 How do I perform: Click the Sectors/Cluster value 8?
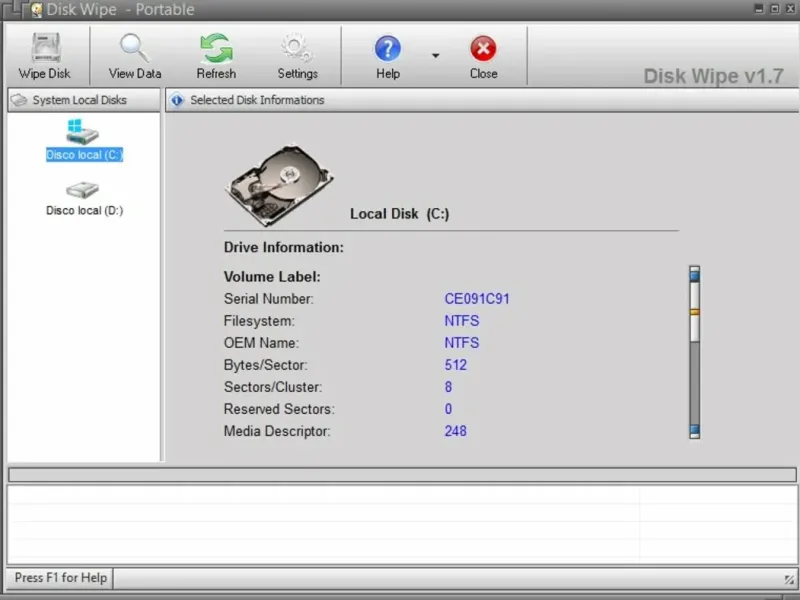(448, 387)
